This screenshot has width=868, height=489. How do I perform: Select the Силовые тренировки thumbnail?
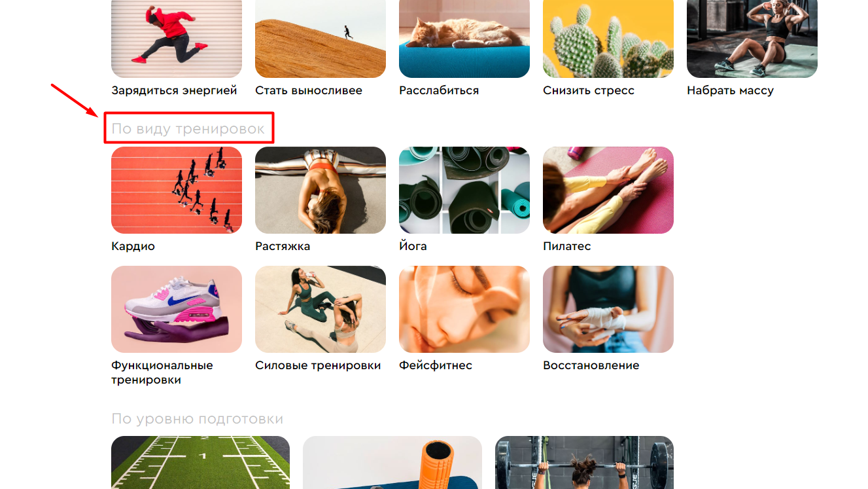click(x=321, y=309)
